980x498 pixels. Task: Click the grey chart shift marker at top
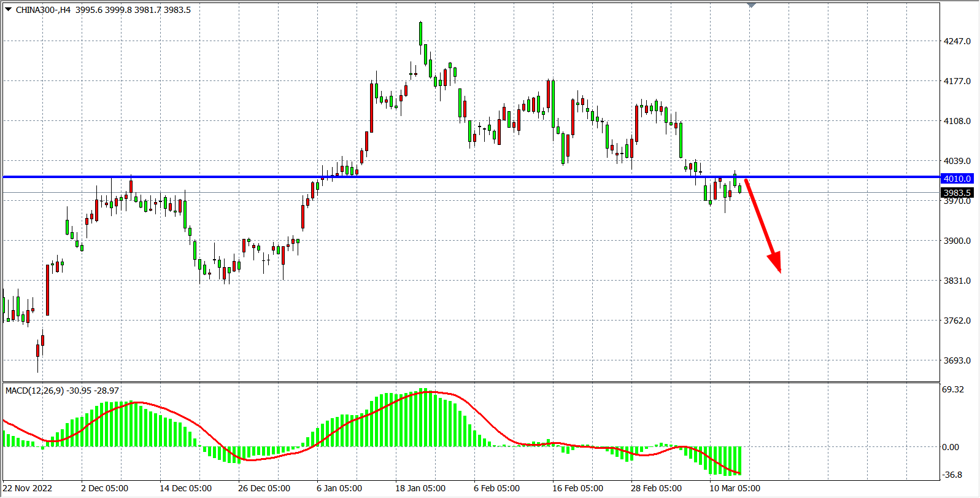click(751, 6)
